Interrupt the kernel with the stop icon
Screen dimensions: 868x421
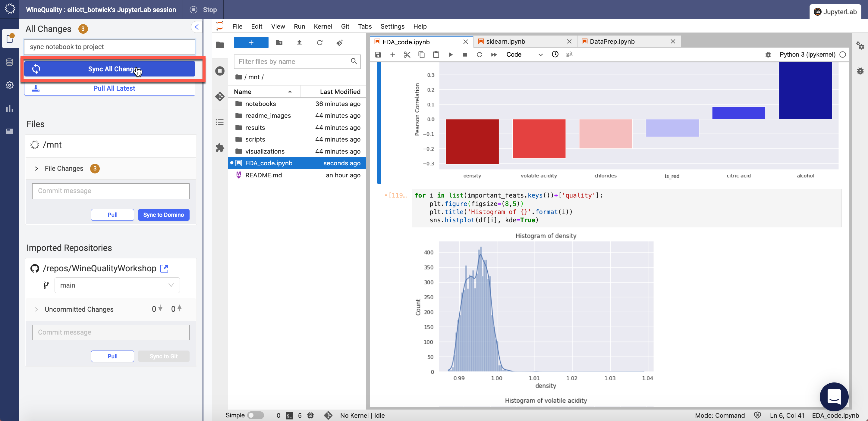coord(465,55)
